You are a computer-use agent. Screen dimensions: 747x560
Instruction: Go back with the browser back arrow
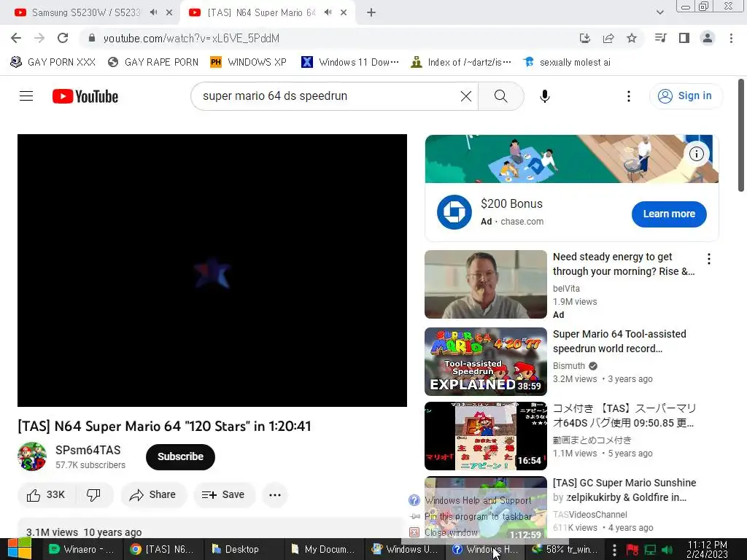(16, 38)
